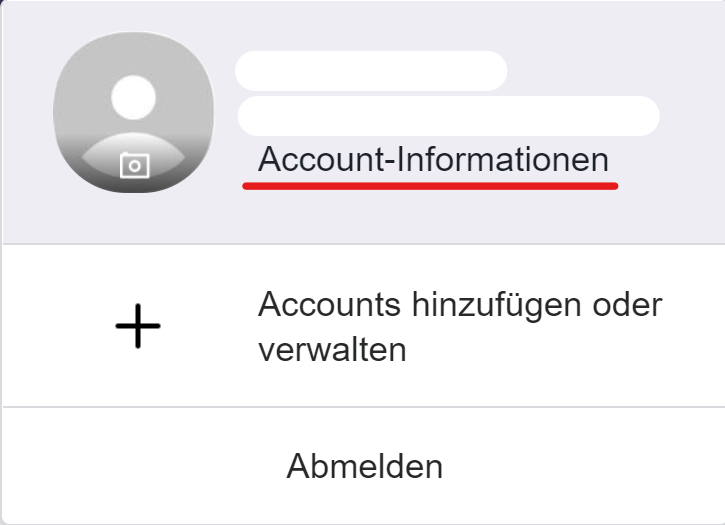Select the gray profile avatar image
The width and height of the screenshot is (725, 525).
click(x=134, y=112)
